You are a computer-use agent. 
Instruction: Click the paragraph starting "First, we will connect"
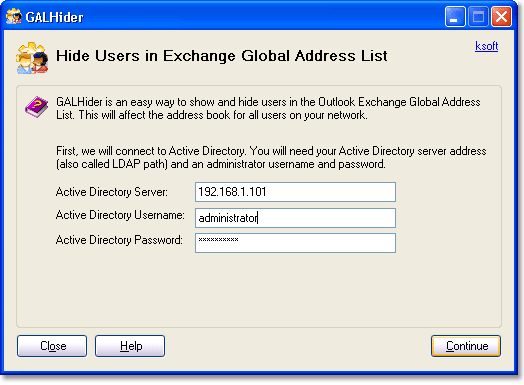[x=271, y=158]
